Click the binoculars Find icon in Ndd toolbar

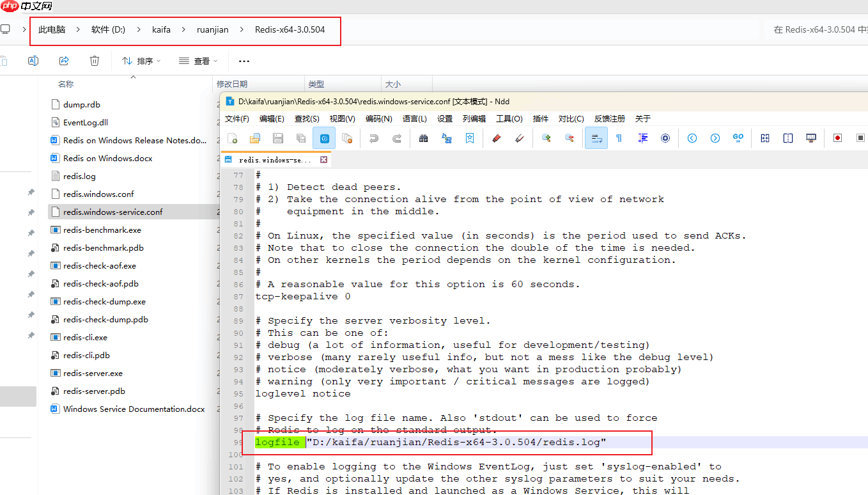click(x=423, y=138)
